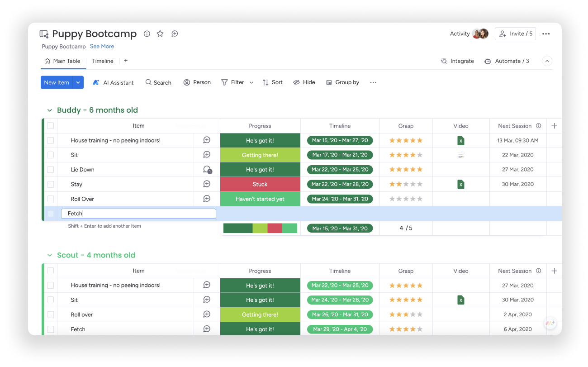The height and width of the screenshot is (367, 588).
Task: Check Scout's House training row checkbox
Action: click(50, 285)
